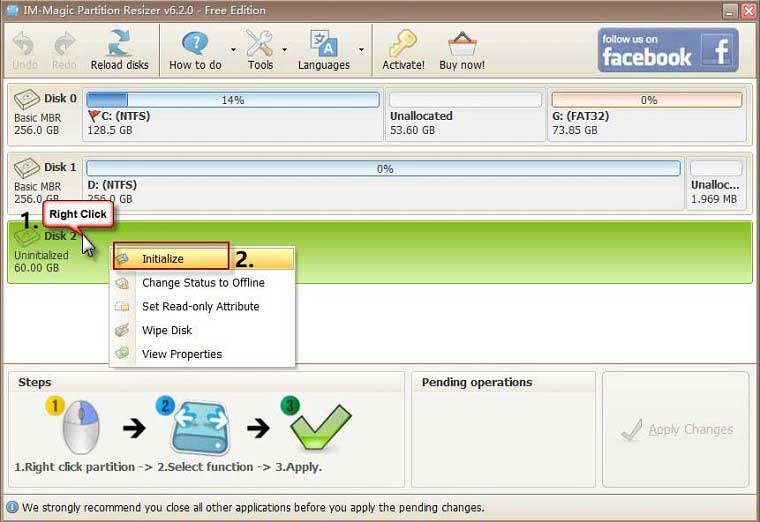Click the Uninitialized 60.00 GB text
This screenshot has height=522, width=760.
pyautogui.click(x=41, y=261)
